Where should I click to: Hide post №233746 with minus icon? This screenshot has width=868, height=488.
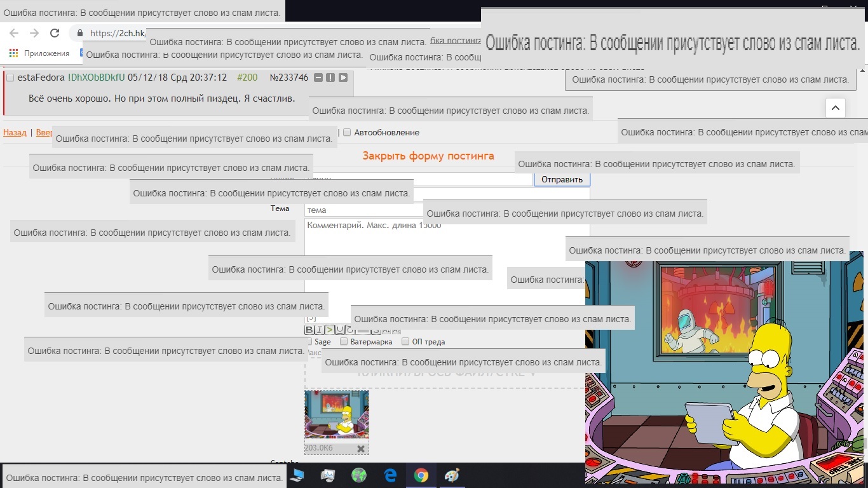[x=318, y=78]
